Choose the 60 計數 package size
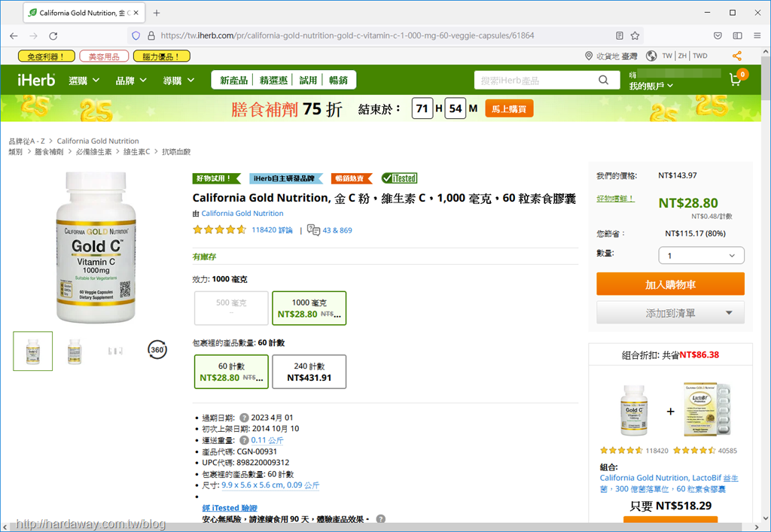Image resolution: width=771 pixels, height=532 pixels. [231, 372]
